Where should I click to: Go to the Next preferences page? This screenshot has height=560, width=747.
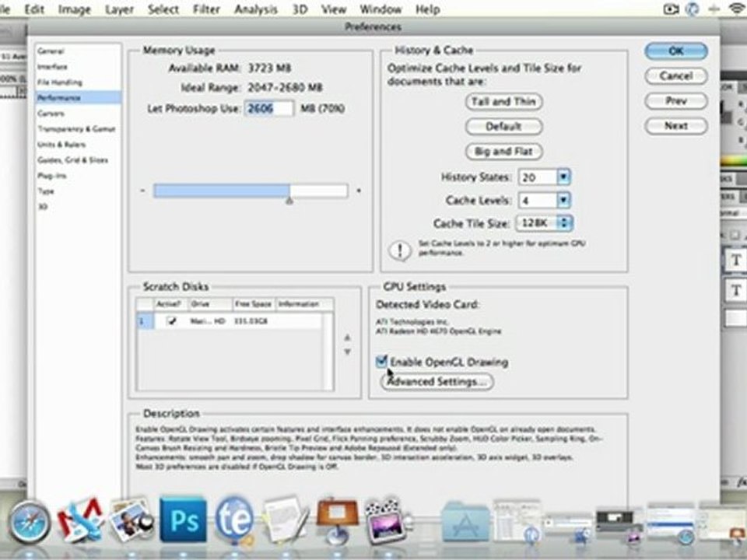[x=676, y=126]
